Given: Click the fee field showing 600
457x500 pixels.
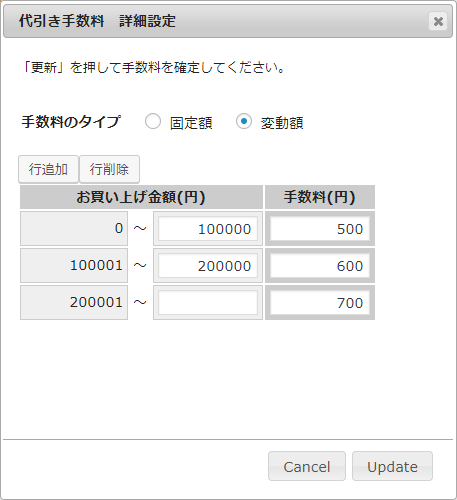Looking at the screenshot, I should click(x=320, y=266).
